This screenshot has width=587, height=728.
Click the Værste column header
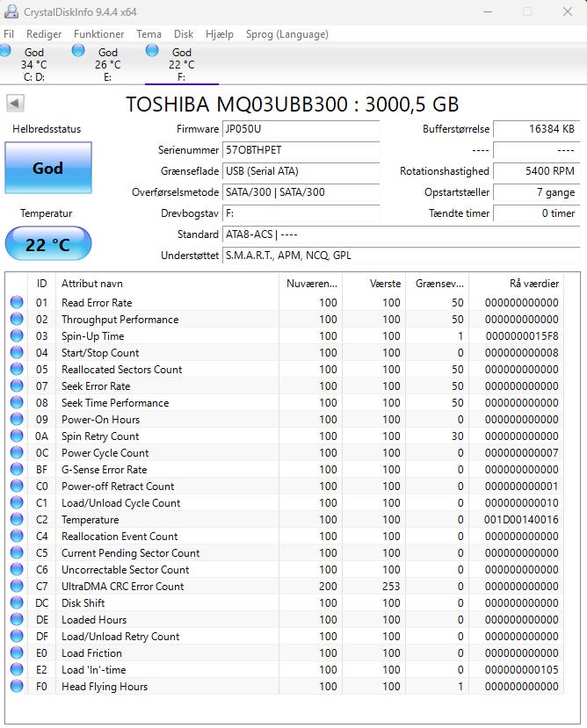pyautogui.click(x=373, y=284)
